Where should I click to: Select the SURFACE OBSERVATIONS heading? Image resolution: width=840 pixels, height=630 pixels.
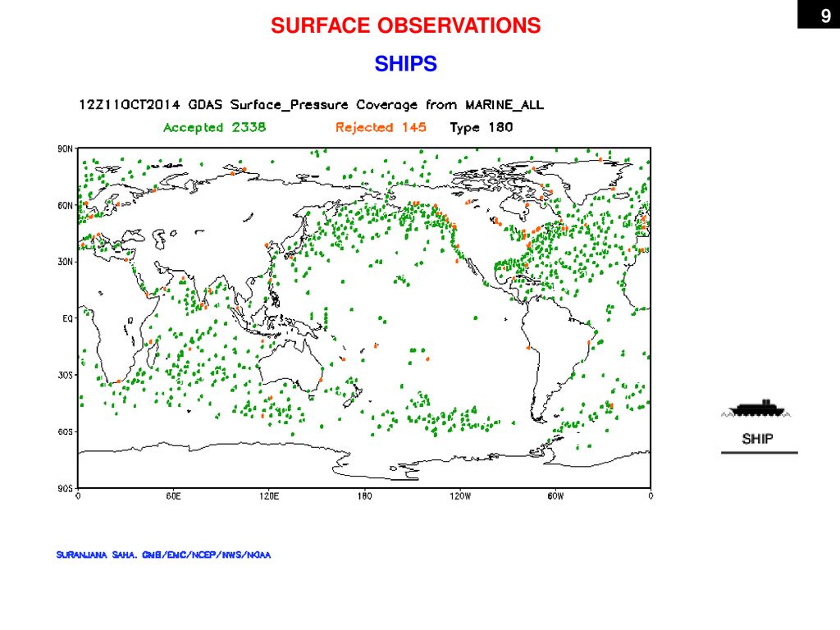pos(405,25)
